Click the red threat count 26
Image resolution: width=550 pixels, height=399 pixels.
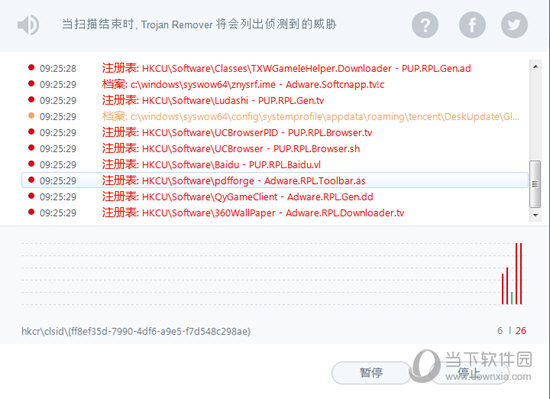(521, 331)
